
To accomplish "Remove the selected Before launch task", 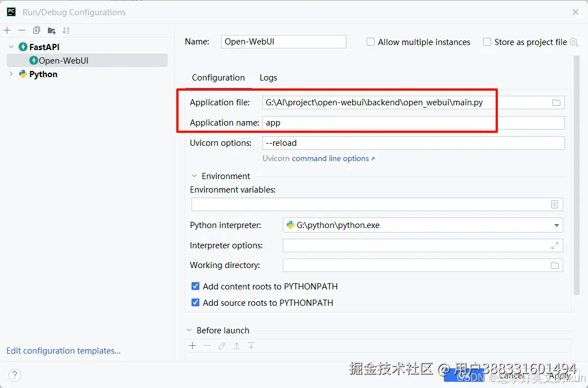I will (x=207, y=346).
